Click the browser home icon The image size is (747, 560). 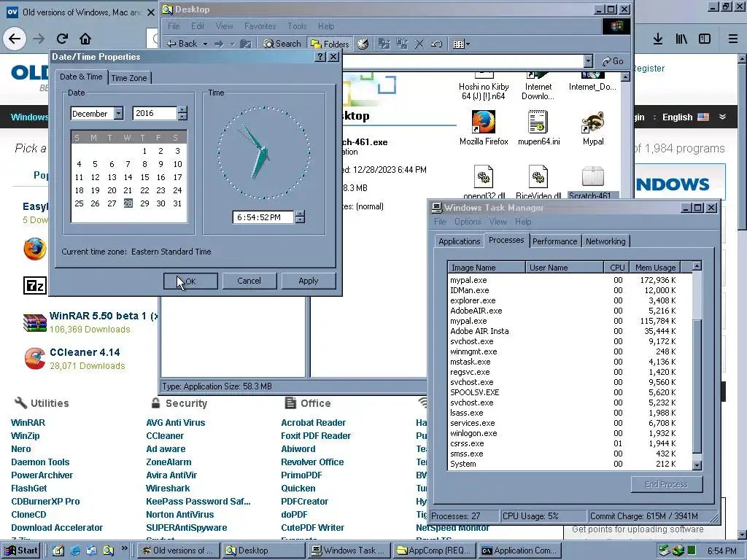pos(85,39)
